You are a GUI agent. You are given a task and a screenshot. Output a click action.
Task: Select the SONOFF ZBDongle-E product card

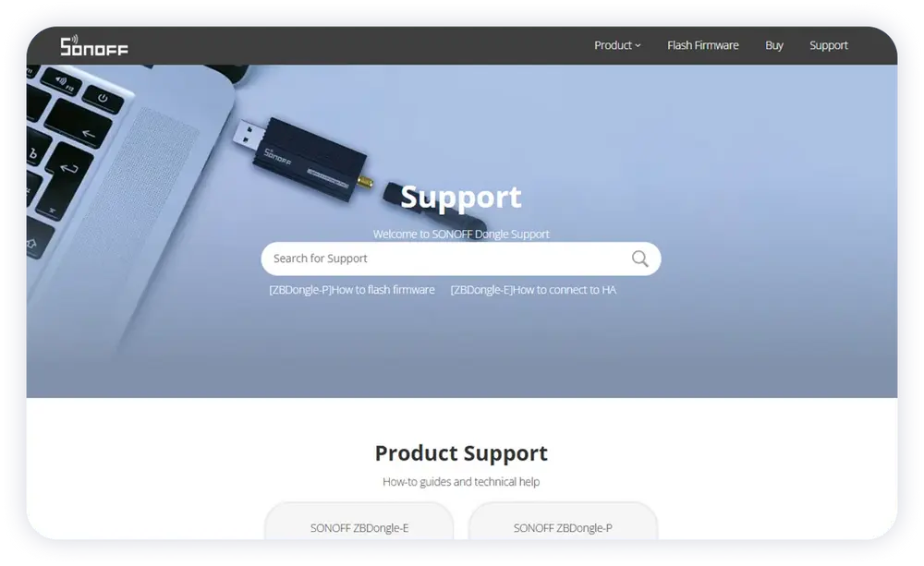pyautogui.click(x=359, y=522)
